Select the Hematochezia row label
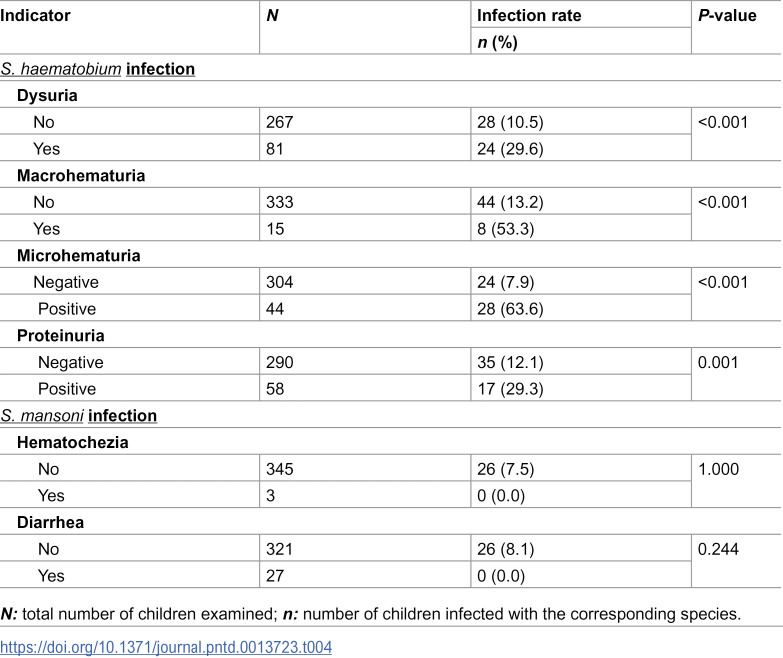Viewport: 783px width, 658px height. coord(72,442)
